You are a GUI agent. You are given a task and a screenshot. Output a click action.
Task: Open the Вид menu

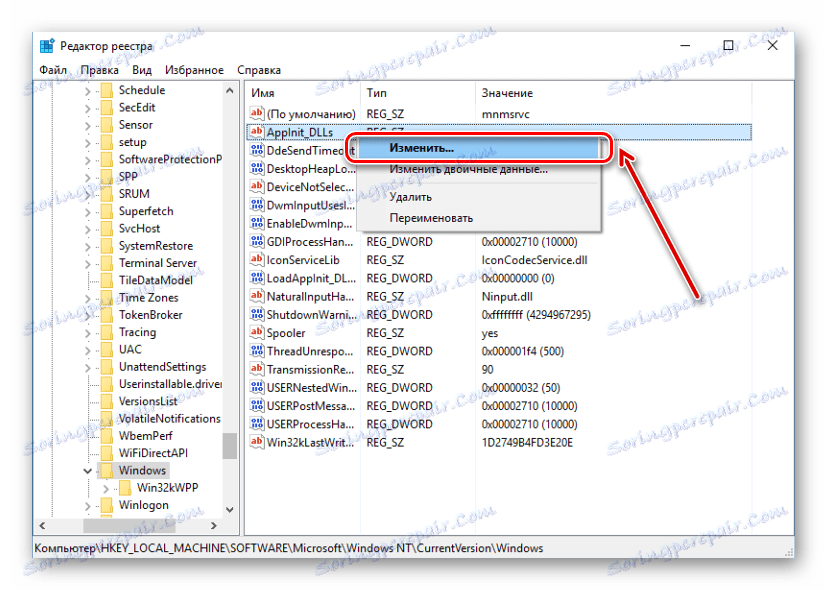pyautogui.click(x=142, y=70)
